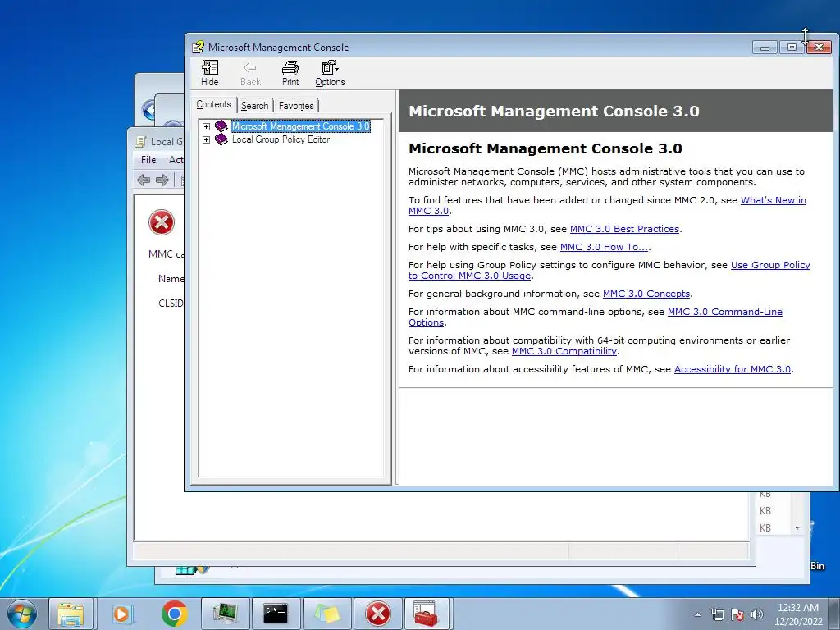Open the What's New in MMC 3.0 link
840x630 pixels.
[x=773, y=200]
